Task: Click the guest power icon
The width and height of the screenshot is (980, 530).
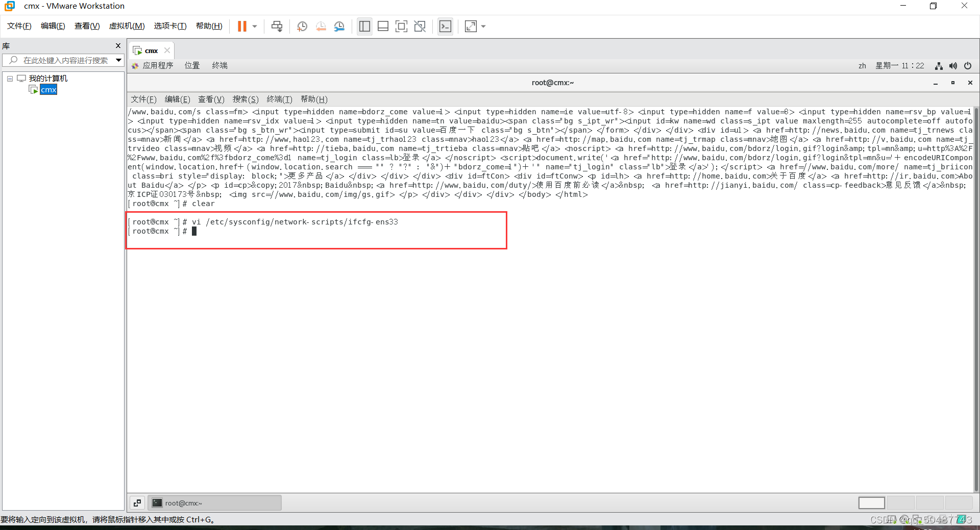Action: [968, 66]
